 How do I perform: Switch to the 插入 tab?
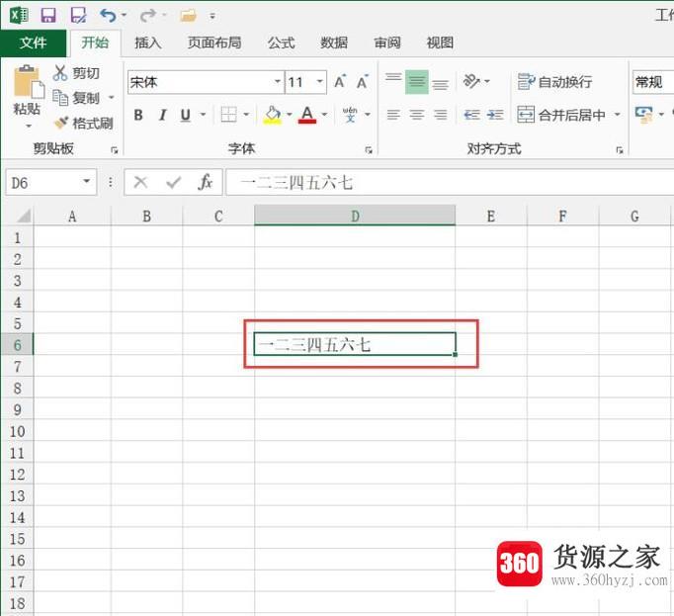(x=148, y=43)
